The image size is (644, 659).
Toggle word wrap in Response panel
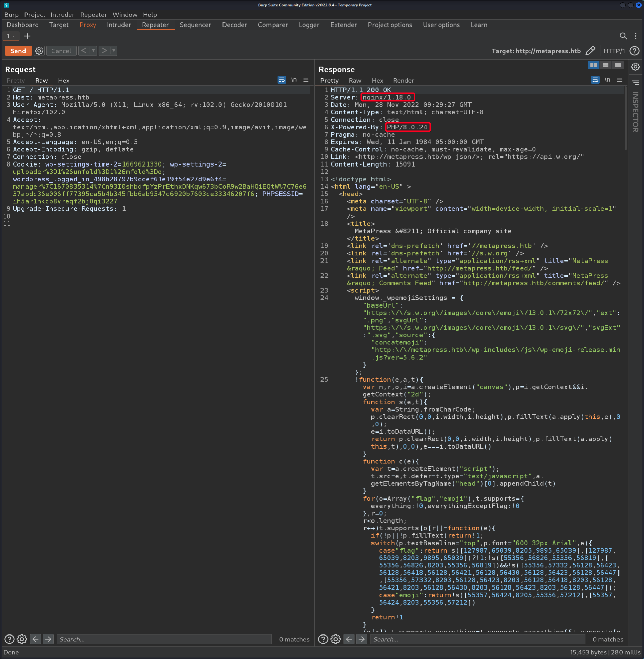pos(595,80)
